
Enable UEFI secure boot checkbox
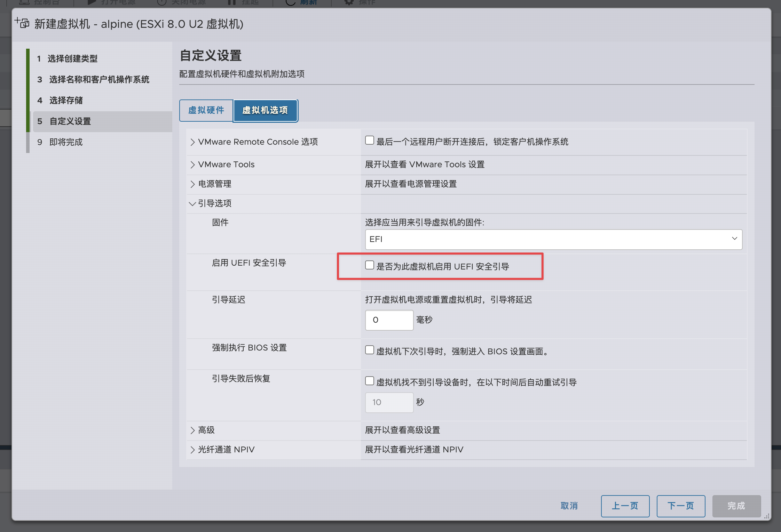370,265
